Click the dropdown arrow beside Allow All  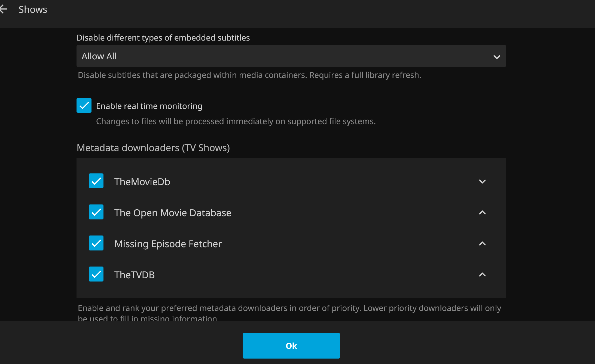coord(496,57)
